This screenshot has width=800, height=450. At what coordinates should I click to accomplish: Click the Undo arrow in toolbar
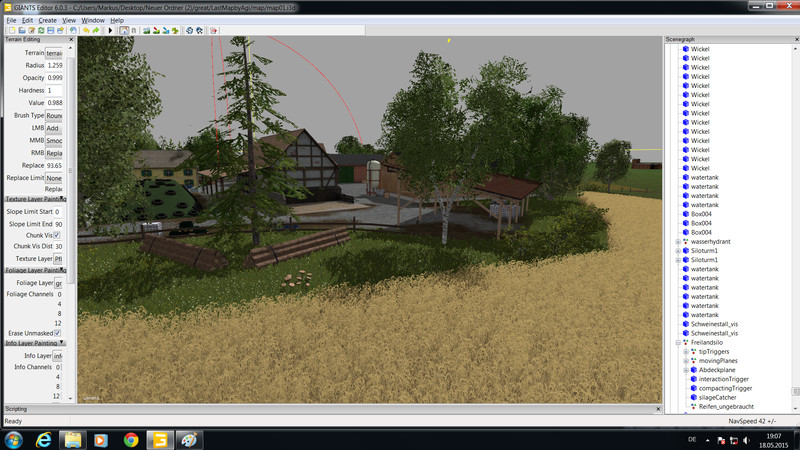pos(86,30)
